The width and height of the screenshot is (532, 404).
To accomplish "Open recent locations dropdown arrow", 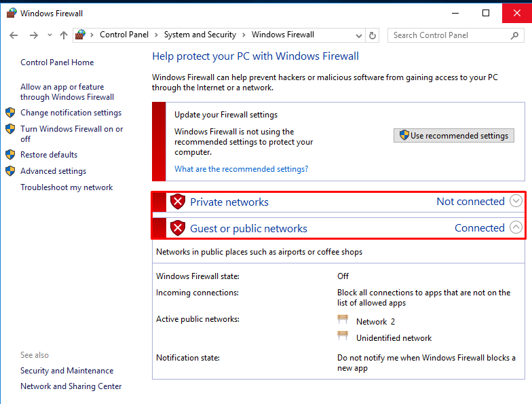I will pos(50,35).
